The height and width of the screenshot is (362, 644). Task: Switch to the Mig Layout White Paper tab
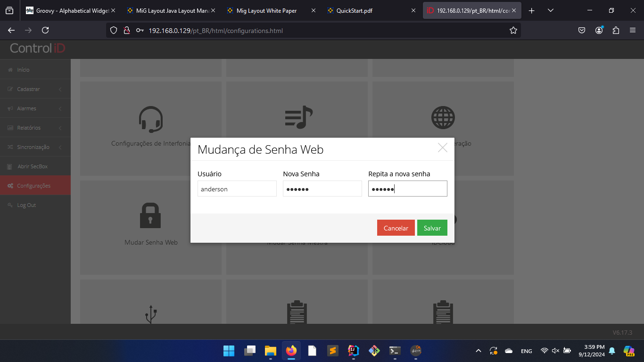point(266,10)
